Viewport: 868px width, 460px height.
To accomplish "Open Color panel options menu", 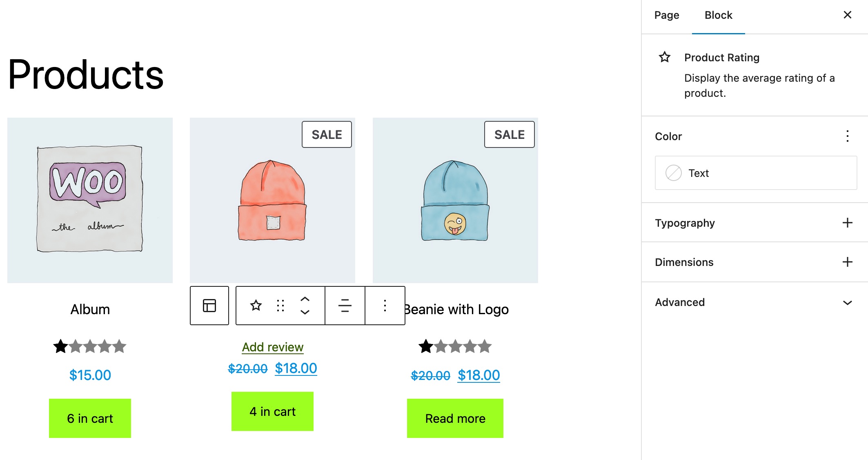I will pyautogui.click(x=848, y=136).
